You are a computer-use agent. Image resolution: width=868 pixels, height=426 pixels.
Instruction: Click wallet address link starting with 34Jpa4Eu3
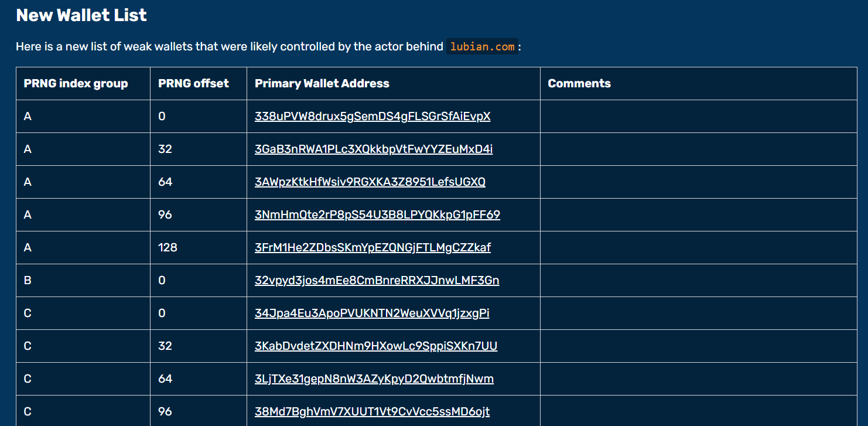pyautogui.click(x=372, y=313)
